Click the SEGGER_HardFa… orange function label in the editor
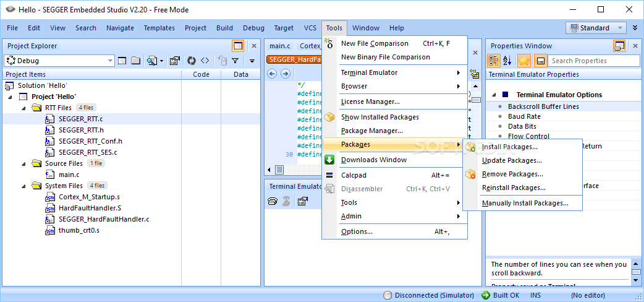Screen dimensions: 644x302 tap(294, 60)
